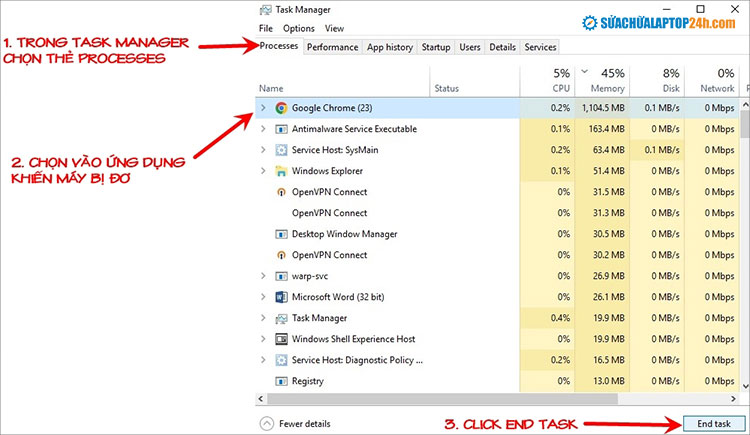This screenshot has width=750, height=435.
Task: Expand the warp-svc entry
Action: click(x=263, y=276)
